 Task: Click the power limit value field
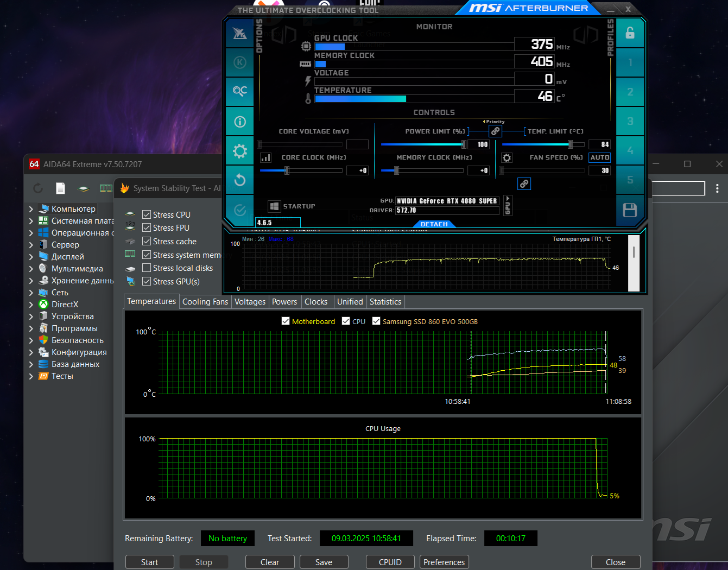tap(479, 144)
